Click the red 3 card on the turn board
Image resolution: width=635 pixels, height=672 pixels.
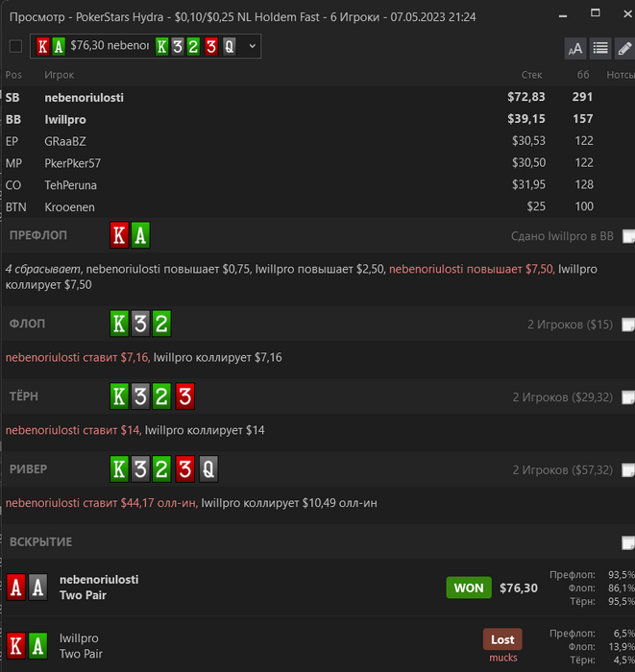click(x=184, y=396)
